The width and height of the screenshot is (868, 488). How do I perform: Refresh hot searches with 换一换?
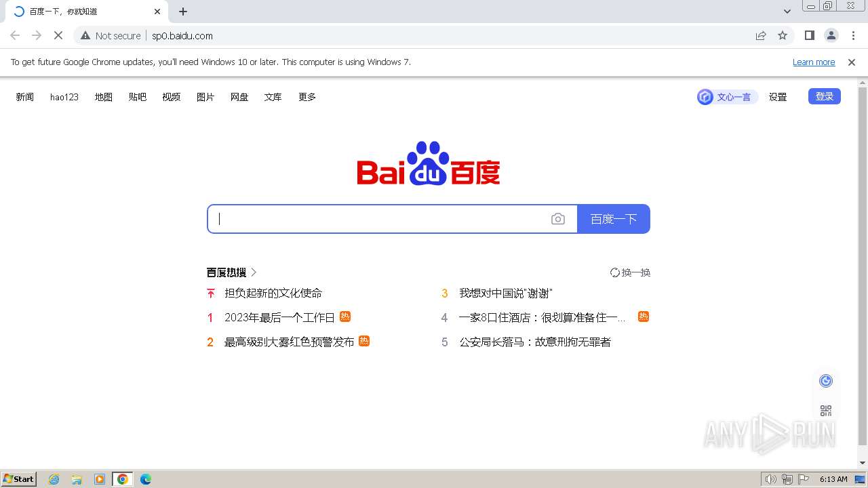coord(630,272)
